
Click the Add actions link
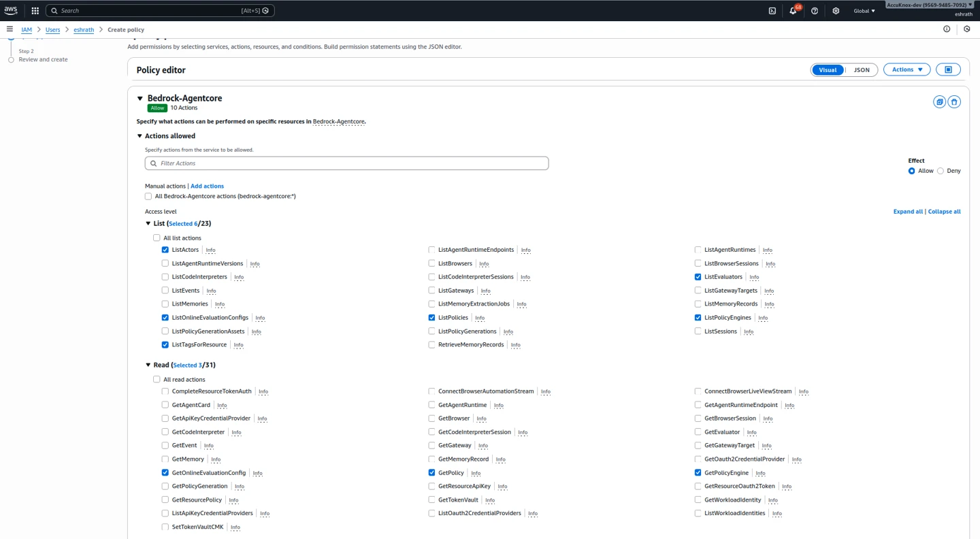(207, 186)
